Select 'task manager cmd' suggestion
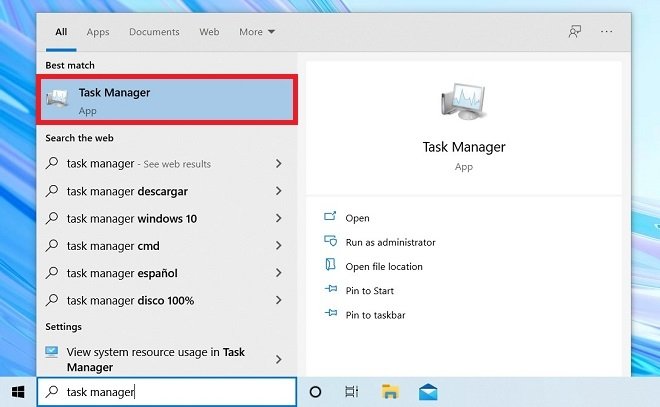660x407 pixels. coord(167,246)
